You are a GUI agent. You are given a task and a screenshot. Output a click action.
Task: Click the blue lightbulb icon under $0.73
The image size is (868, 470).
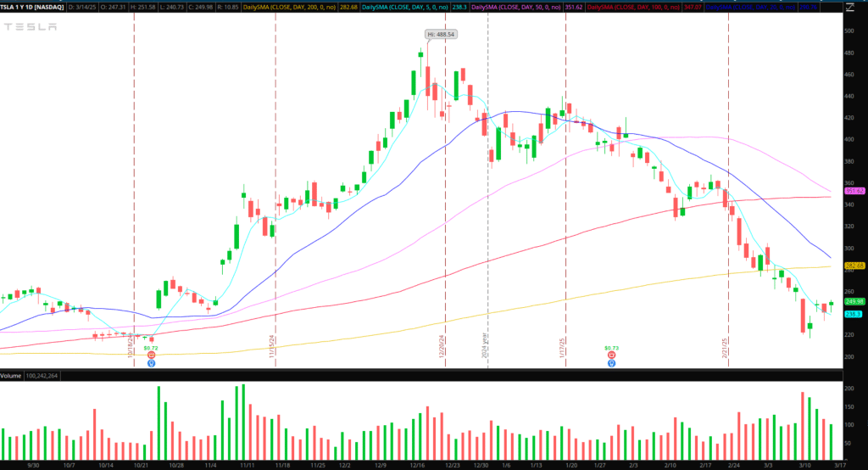(611, 364)
